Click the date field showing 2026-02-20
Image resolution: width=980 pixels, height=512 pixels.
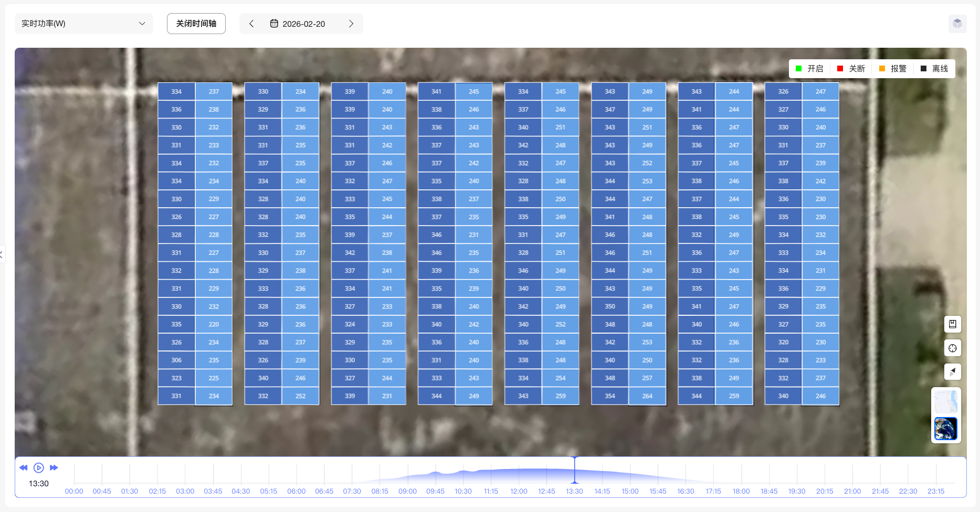pyautogui.click(x=303, y=24)
